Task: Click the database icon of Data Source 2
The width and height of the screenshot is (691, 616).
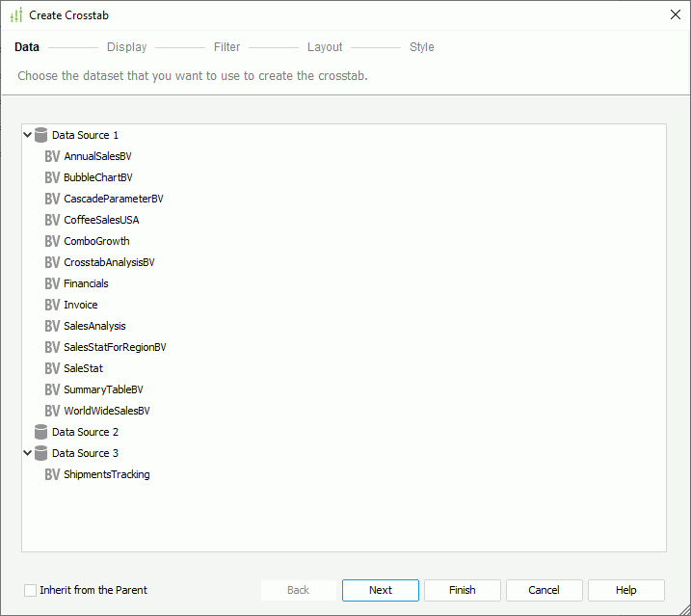Action: coord(40,432)
